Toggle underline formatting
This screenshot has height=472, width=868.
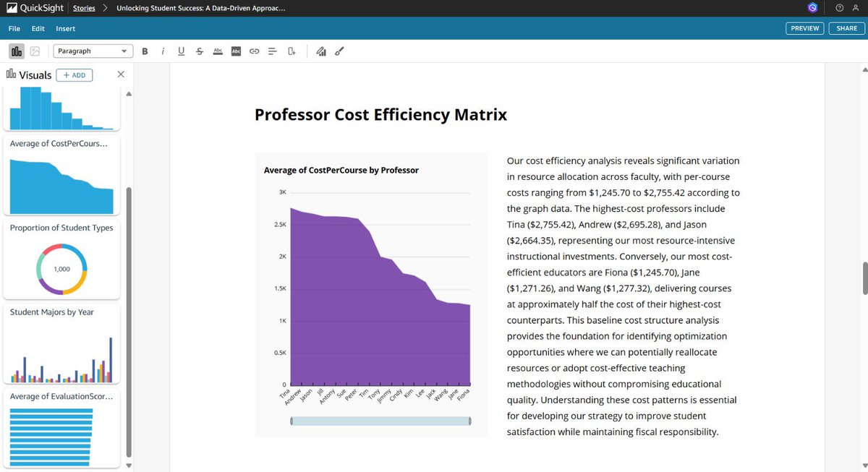[181, 51]
